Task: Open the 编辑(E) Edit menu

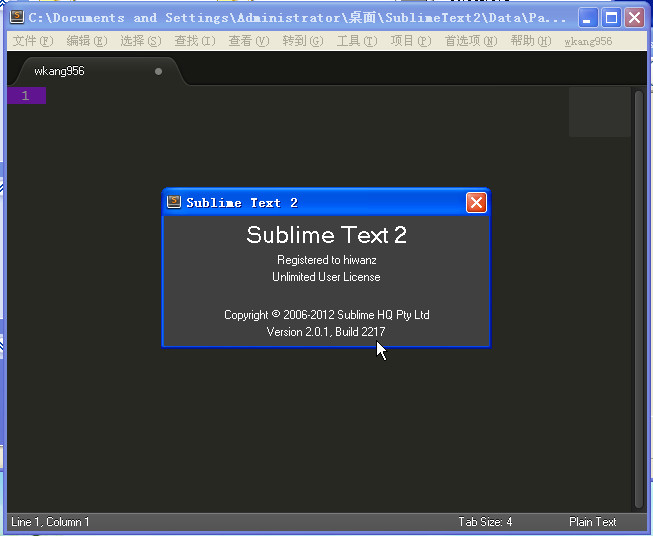Action: [87, 41]
